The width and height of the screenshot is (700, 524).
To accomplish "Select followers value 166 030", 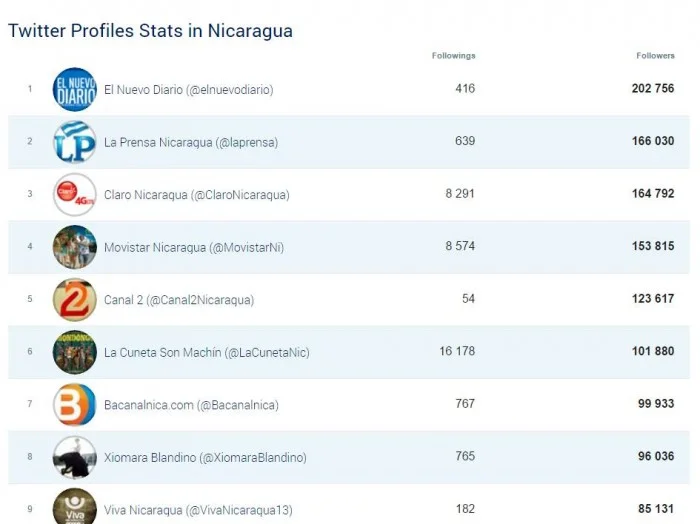I will pyautogui.click(x=653, y=141).
